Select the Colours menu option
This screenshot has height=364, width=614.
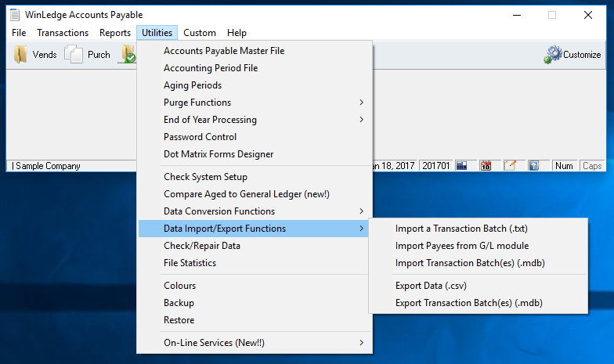click(180, 286)
